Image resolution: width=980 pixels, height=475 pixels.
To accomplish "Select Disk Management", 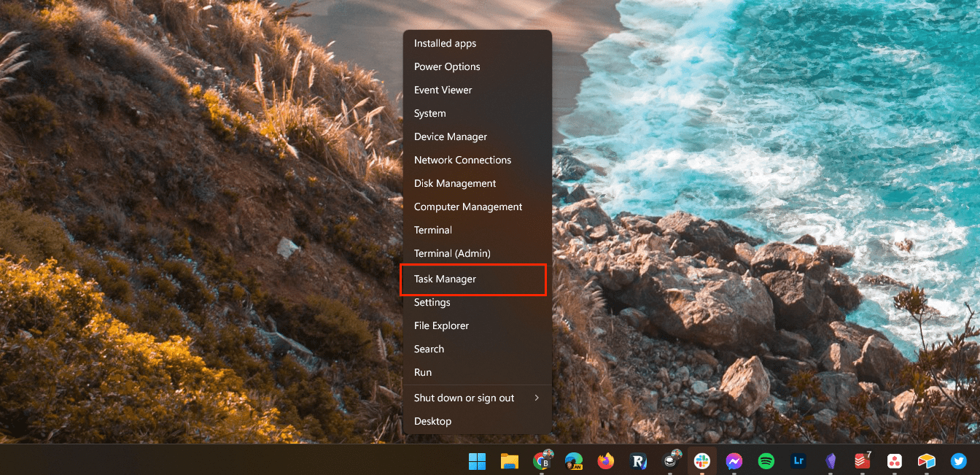I will (477, 183).
